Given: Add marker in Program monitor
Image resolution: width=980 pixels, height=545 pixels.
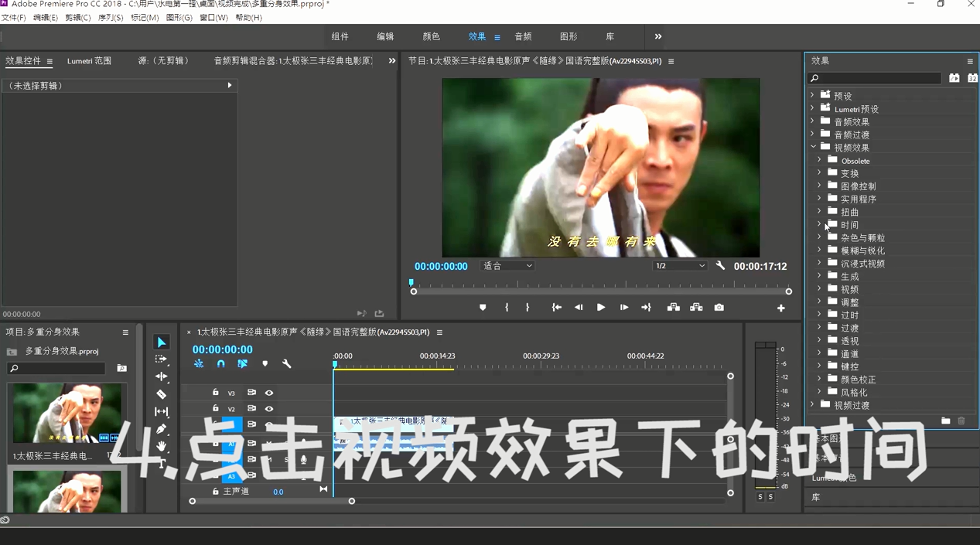Looking at the screenshot, I should pyautogui.click(x=483, y=308).
